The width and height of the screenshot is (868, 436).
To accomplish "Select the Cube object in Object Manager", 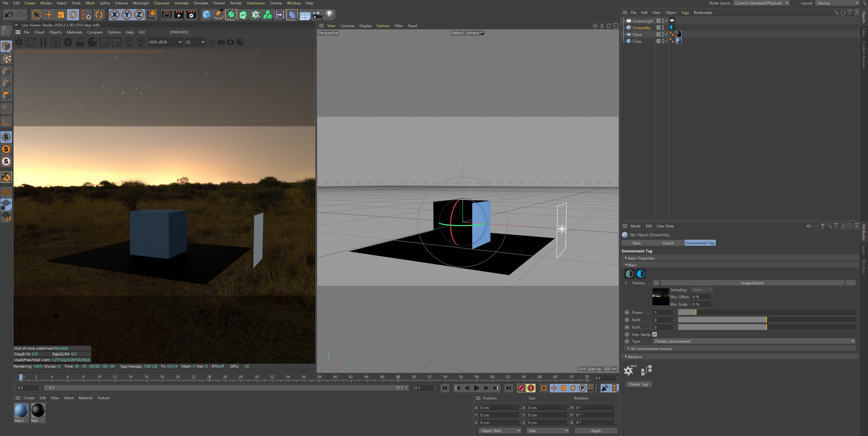I will tap(637, 41).
